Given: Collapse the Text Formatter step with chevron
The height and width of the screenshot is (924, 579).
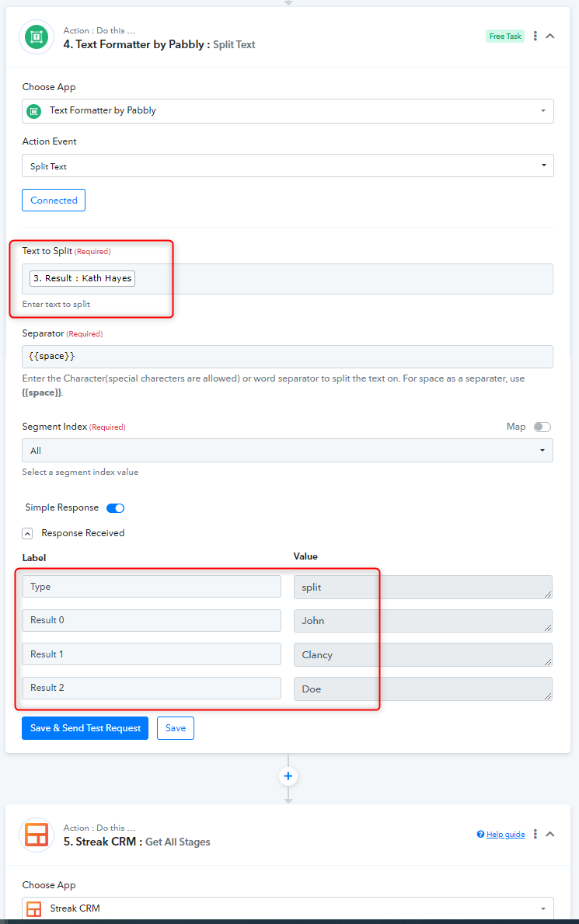Looking at the screenshot, I should click(550, 36).
